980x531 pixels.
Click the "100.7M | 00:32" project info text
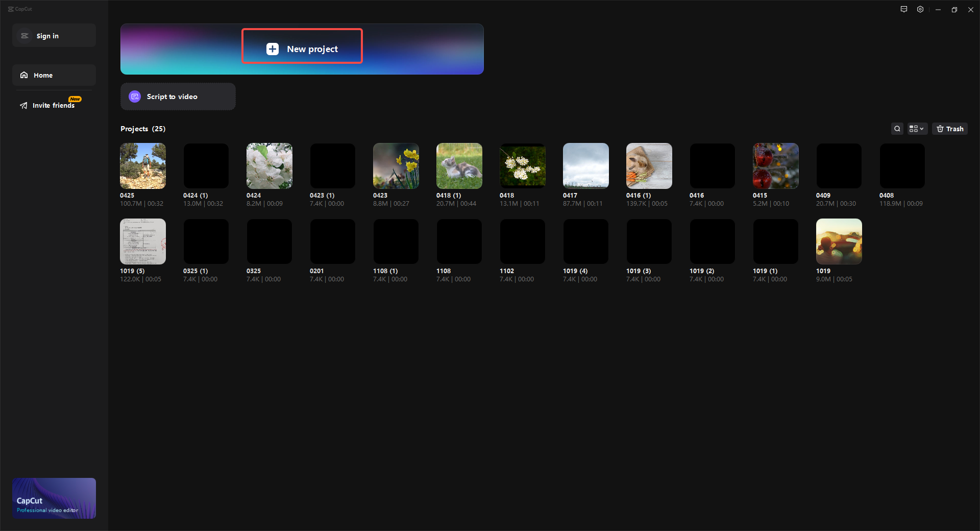coord(142,204)
